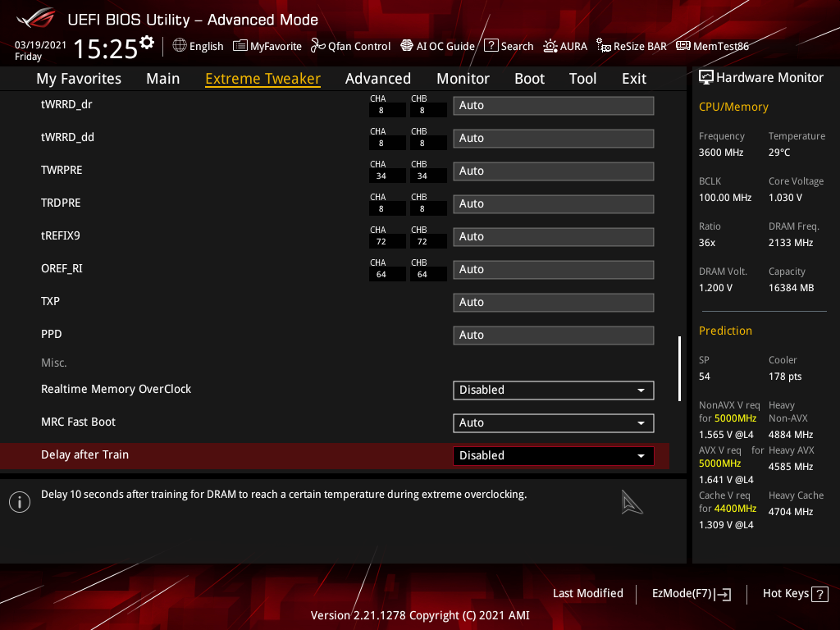Click the settings list scrollbar
The image size is (840, 630).
tap(679, 368)
